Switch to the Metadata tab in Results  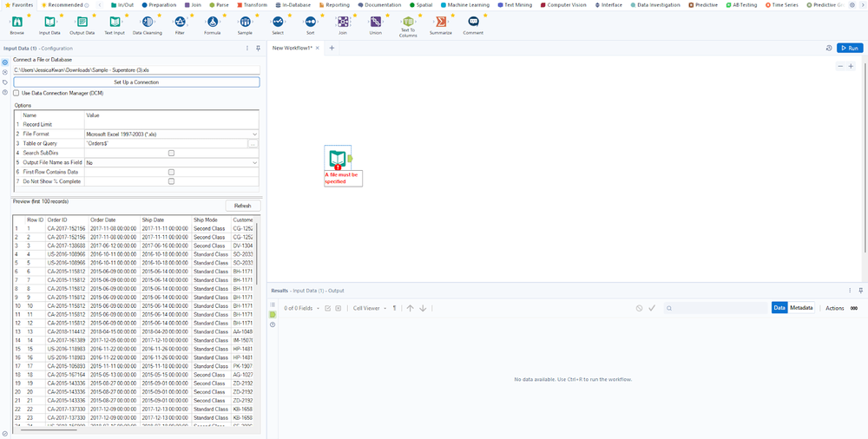[x=801, y=308]
